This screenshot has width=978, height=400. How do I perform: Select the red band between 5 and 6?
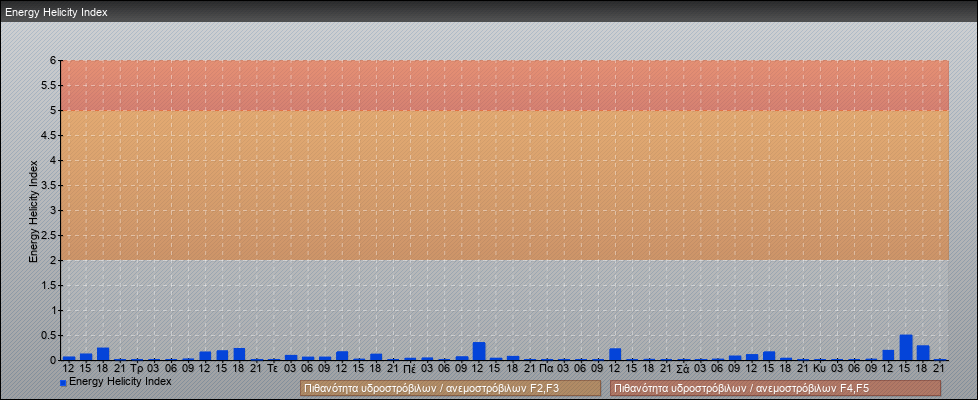(505, 85)
